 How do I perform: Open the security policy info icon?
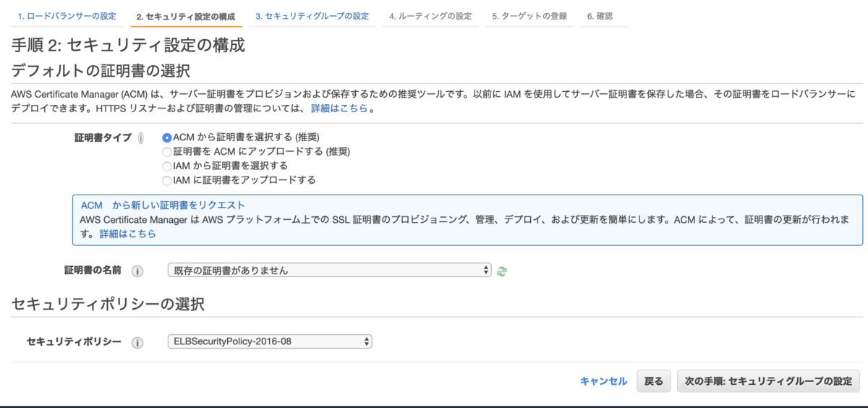point(137,342)
